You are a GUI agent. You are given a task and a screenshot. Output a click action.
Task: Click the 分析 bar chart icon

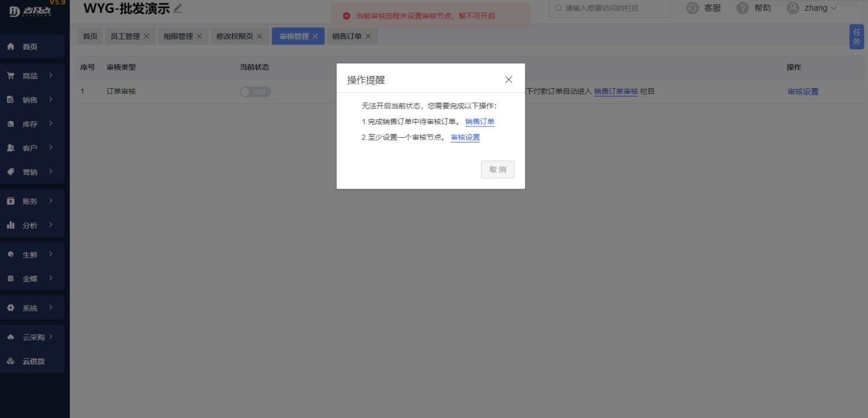[11, 225]
